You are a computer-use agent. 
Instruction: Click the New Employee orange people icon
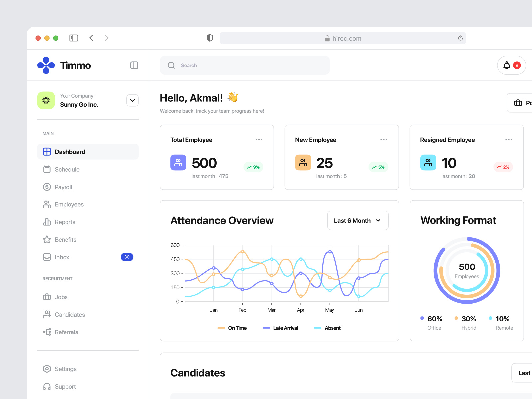point(303,163)
